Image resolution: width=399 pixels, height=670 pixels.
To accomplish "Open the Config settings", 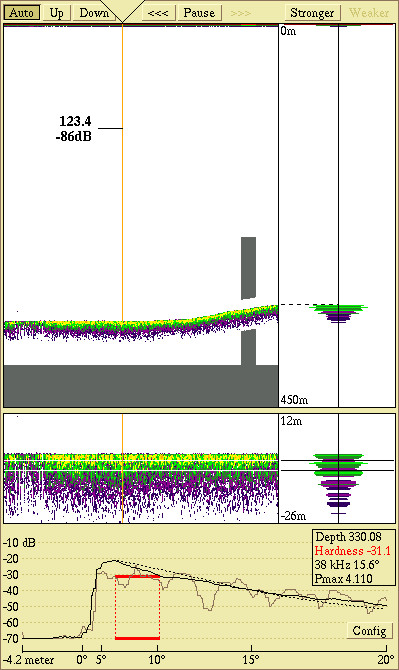I will (x=369, y=631).
